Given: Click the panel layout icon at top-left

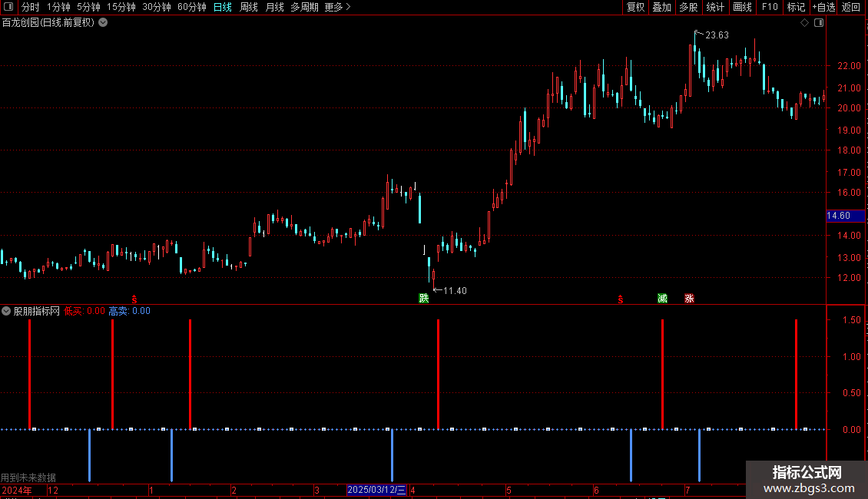Looking at the screenshot, I should 8,7.
